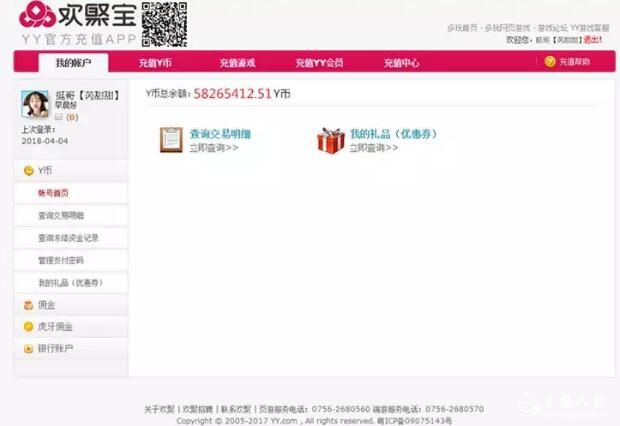Expand the 佣金 sidebar section
Image resolution: width=620 pixels, height=426 pixels.
(71, 305)
